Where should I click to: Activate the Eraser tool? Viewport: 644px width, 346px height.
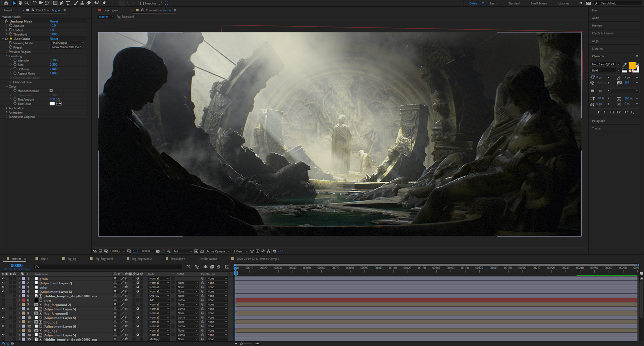pos(89,3)
